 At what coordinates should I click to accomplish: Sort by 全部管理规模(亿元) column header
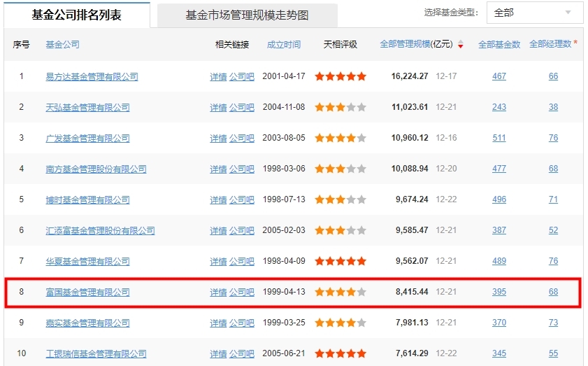(416, 44)
